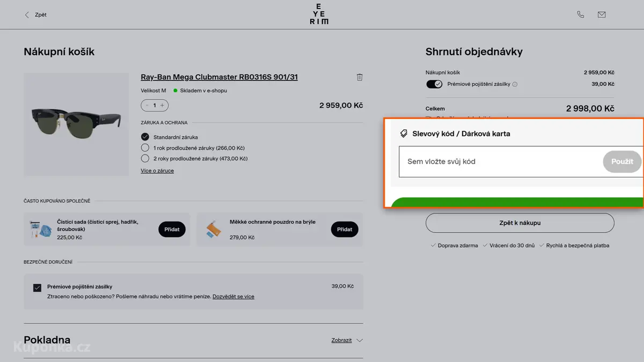The width and height of the screenshot is (644, 362).
Task: Click the 225,00 Kč price text
Action: 70,237
